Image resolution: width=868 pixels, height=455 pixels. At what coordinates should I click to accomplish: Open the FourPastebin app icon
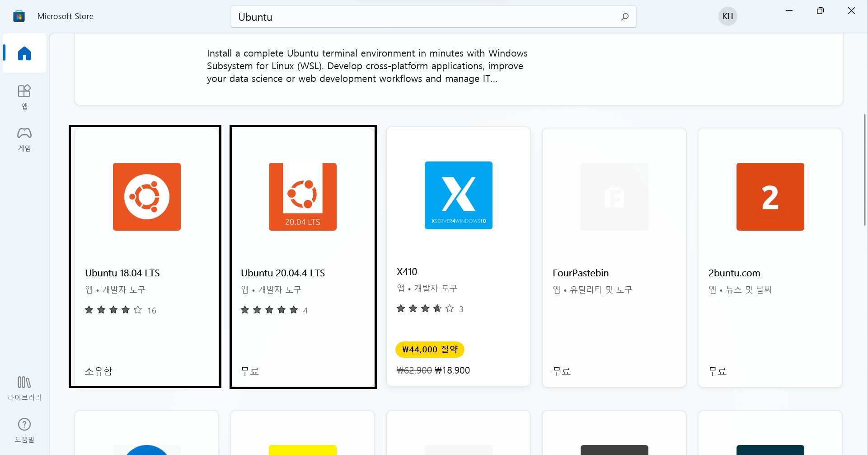[615, 197]
